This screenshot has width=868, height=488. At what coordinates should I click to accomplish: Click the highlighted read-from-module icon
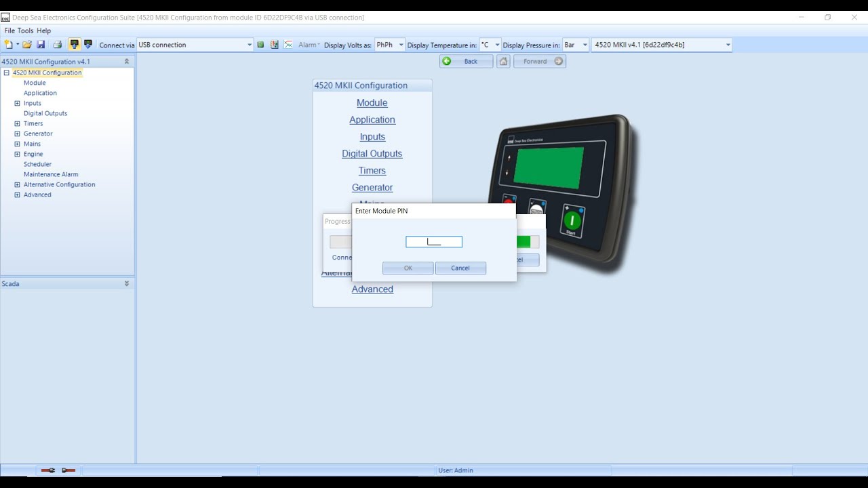coord(75,45)
